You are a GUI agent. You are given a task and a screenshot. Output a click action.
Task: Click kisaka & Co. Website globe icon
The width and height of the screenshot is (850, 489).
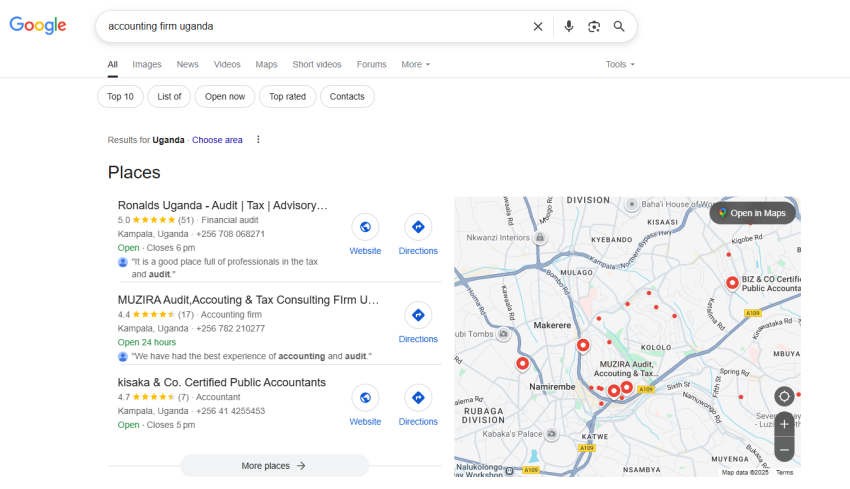(x=365, y=397)
